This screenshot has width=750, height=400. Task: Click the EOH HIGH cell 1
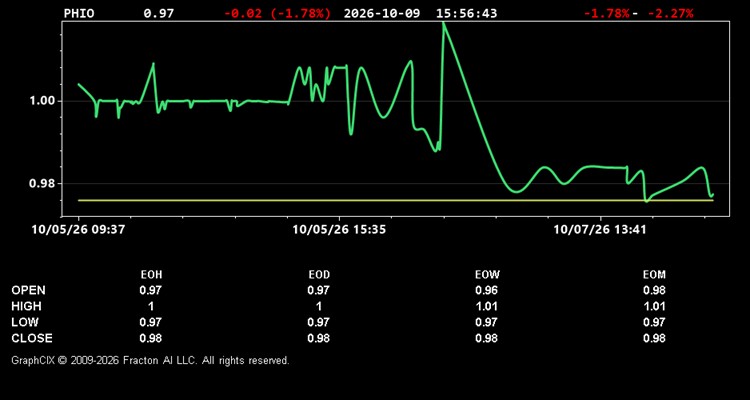point(151,306)
